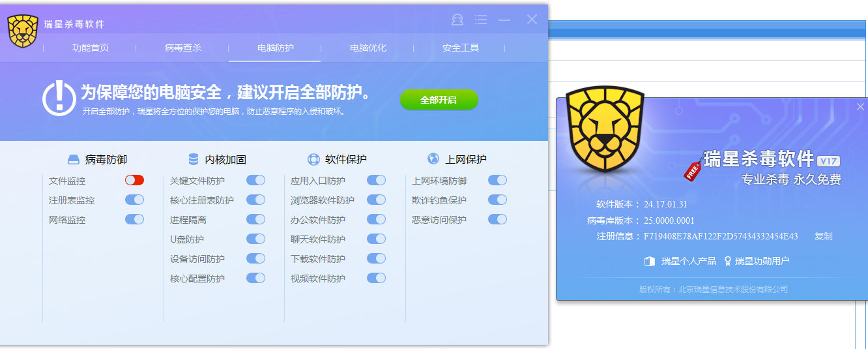Click the V17 version badge
The height and width of the screenshot is (349, 868).
point(828,160)
